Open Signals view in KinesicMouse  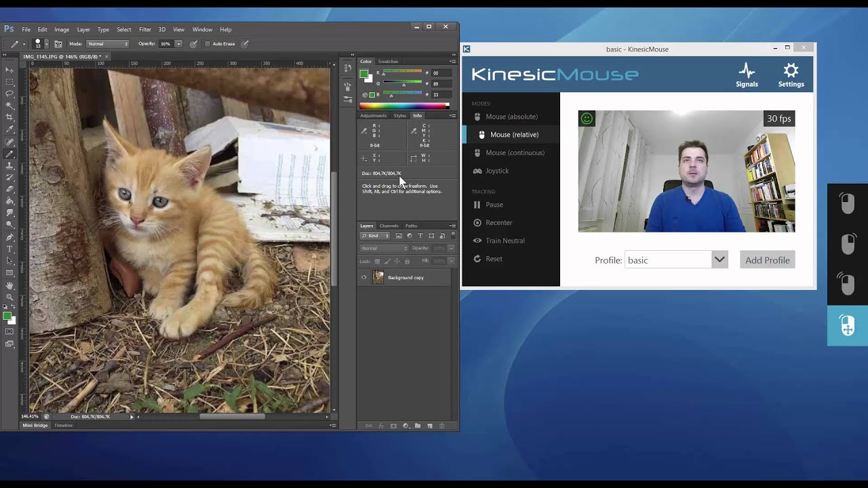pos(747,75)
